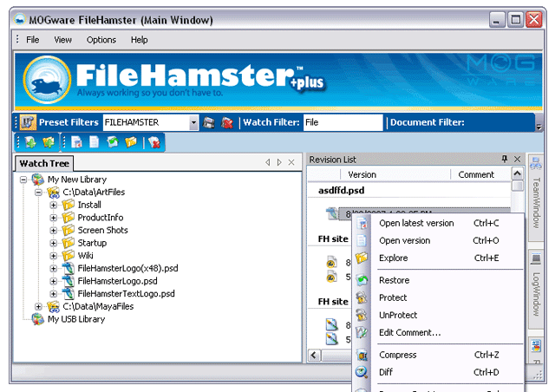Choose Compress from the context menu
The image size is (555, 392).
pos(438,355)
